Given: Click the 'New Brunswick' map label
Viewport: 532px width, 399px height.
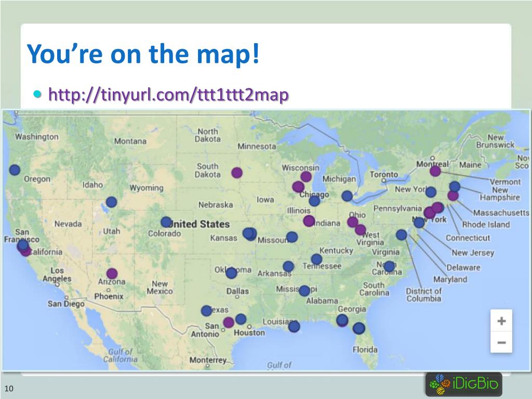Looking at the screenshot, I should click(x=495, y=141).
